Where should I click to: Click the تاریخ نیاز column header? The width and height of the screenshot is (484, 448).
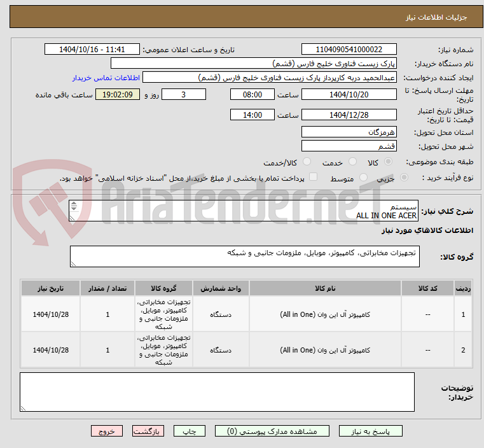coord(51,288)
